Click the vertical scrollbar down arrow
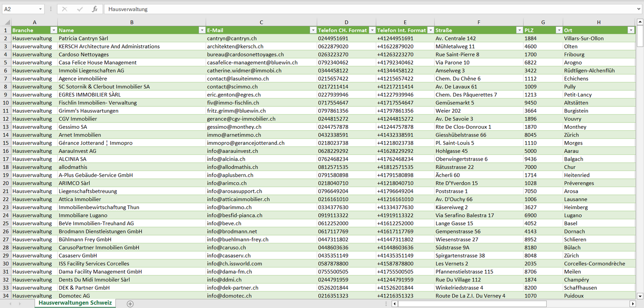This screenshot has height=308, width=644. [x=640, y=296]
